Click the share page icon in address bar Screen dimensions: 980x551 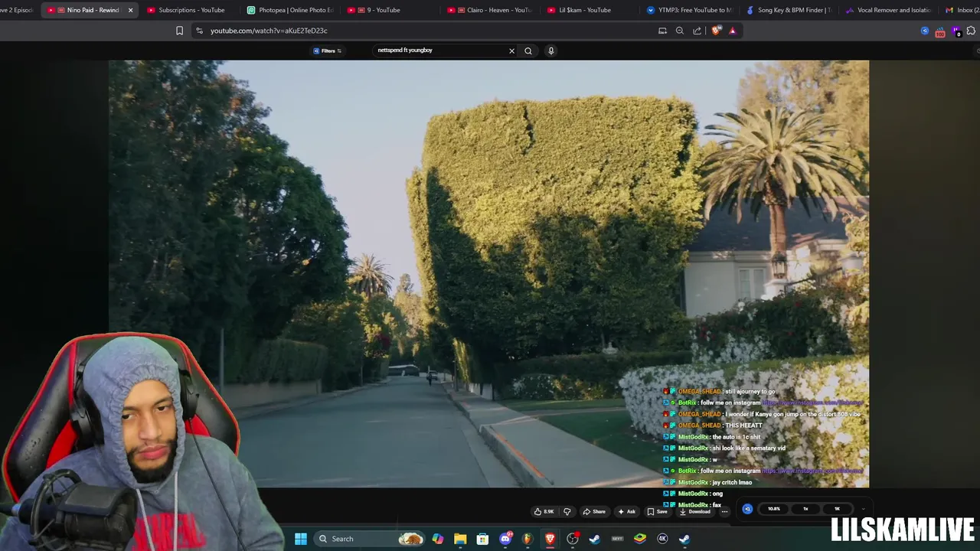tap(697, 31)
